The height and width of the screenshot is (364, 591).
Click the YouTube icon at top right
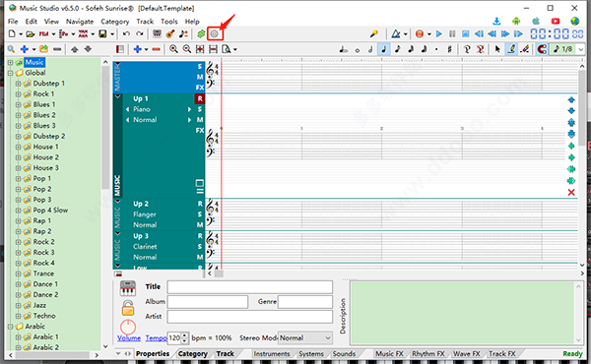pos(556,21)
